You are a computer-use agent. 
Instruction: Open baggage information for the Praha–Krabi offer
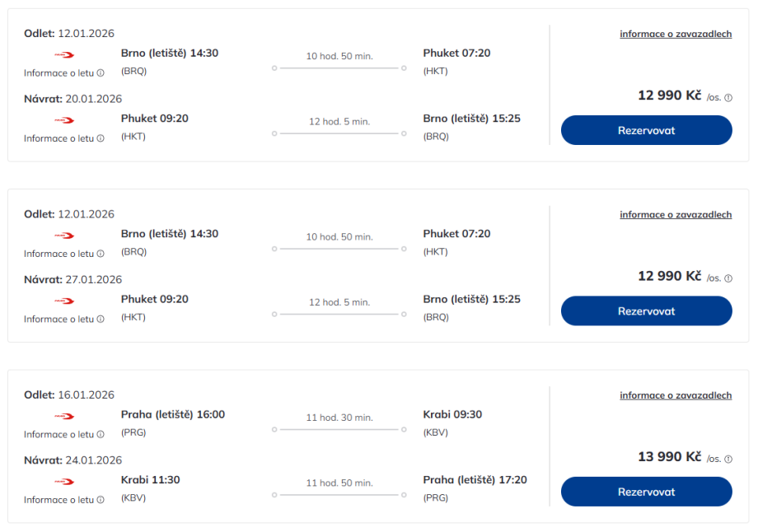tap(676, 395)
